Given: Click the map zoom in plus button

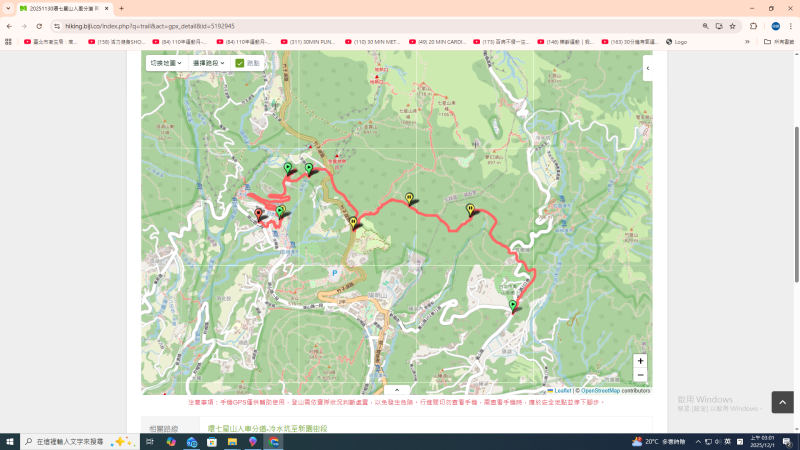Looking at the screenshot, I should [x=640, y=361].
